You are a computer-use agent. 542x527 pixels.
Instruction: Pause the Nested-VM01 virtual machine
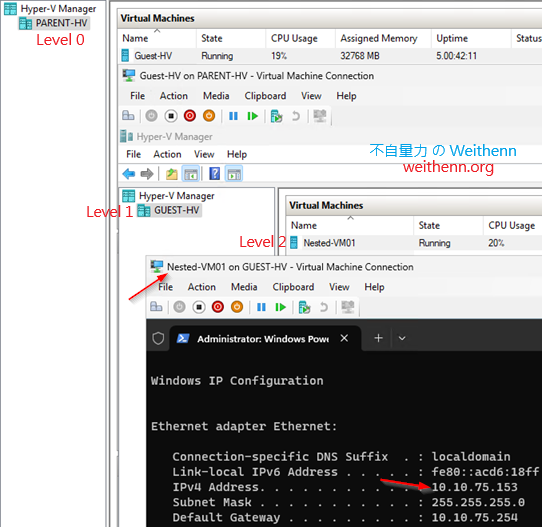[x=261, y=307]
